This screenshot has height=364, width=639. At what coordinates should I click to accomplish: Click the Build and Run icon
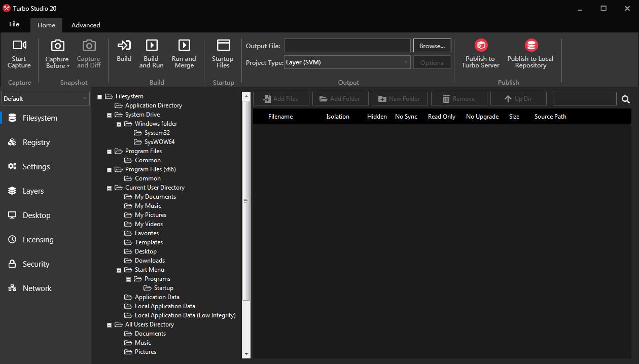pos(151,46)
